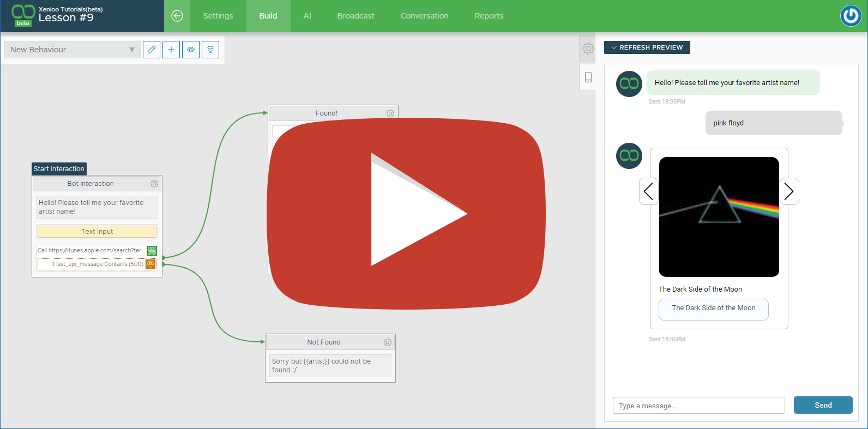Open the Not Found node settings gear
Screen dimensions: 868x429
pyautogui.click(x=388, y=342)
